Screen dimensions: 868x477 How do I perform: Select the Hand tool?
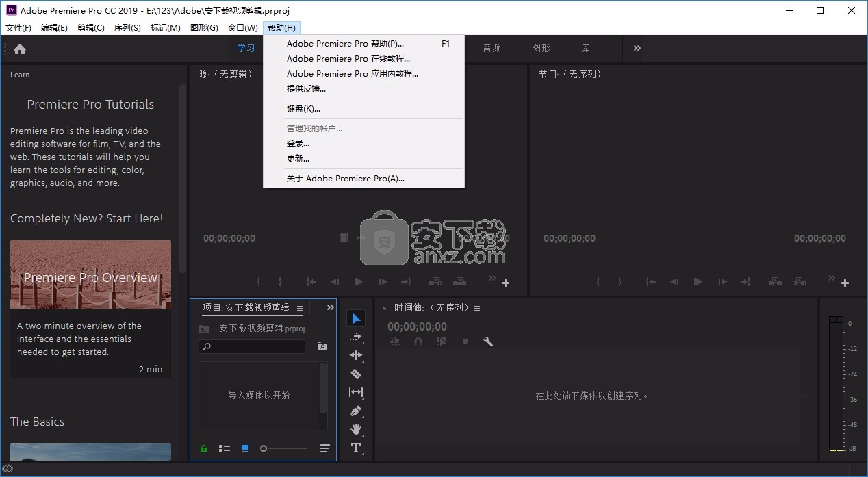356,429
